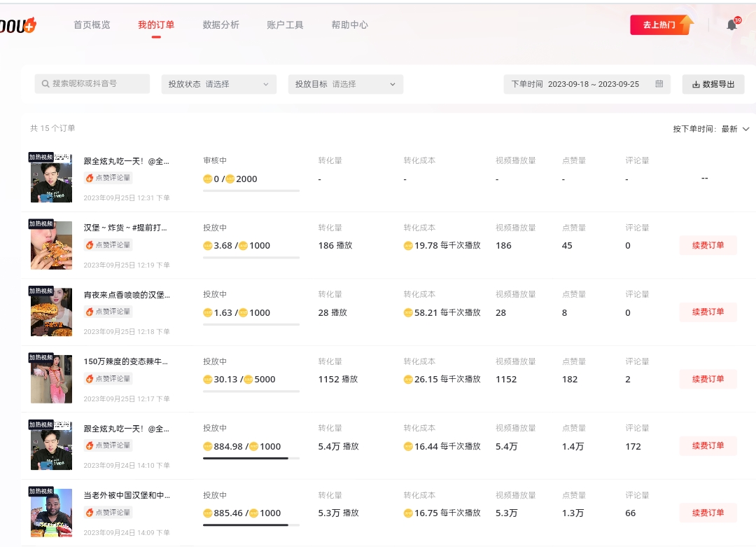Viewport: 756px width, 547px height.
Task: Open the 帮助中心 tab
Action: point(349,25)
